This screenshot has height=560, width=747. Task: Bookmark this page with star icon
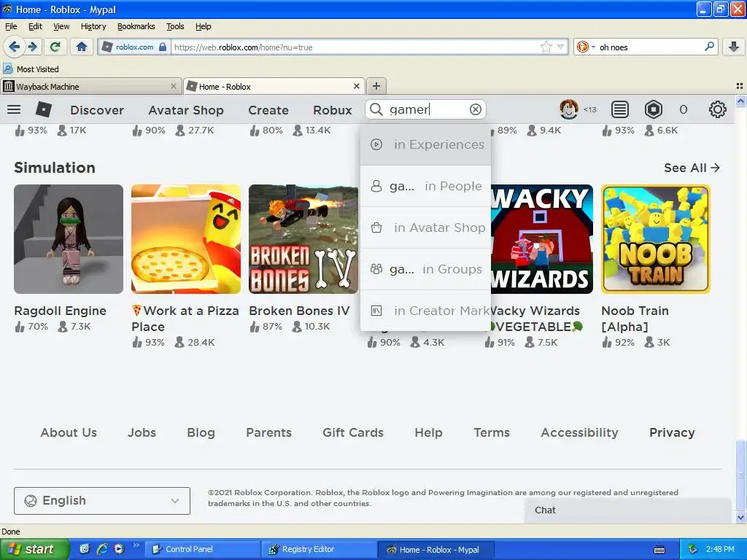(546, 47)
